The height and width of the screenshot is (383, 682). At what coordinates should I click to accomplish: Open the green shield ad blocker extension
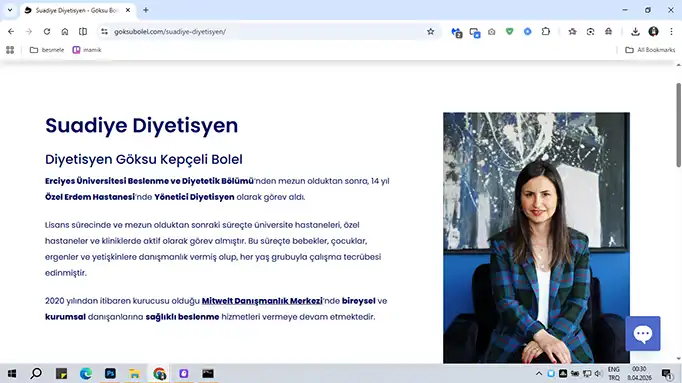coord(509,31)
